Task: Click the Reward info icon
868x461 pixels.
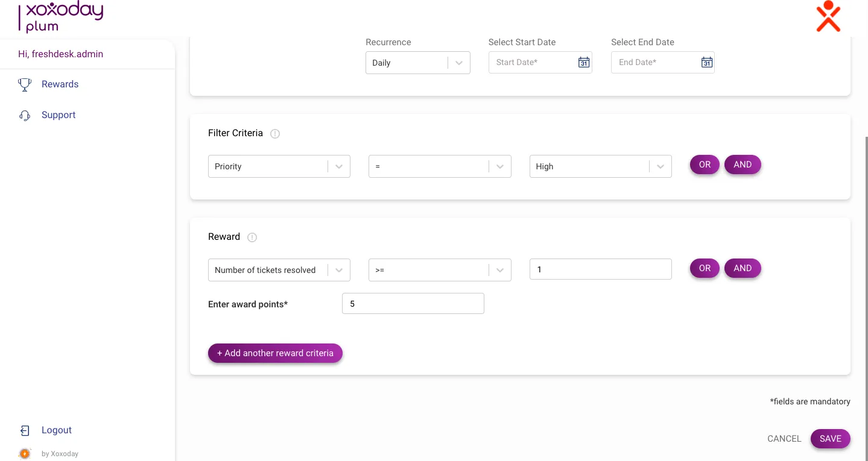Action: [x=252, y=237]
